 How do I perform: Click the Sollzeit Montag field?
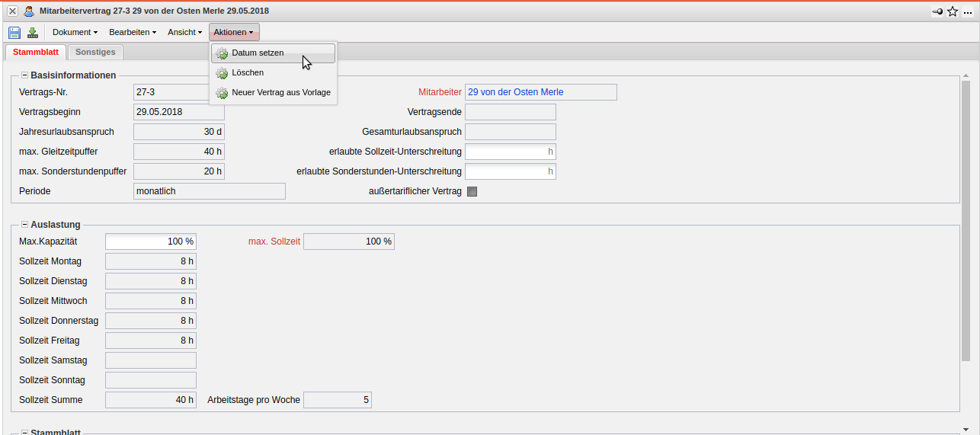(x=151, y=261)
